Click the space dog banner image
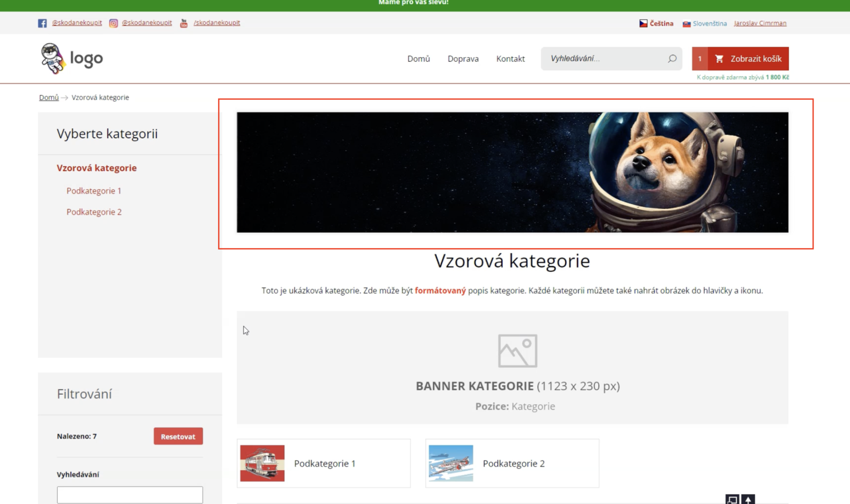Screen dimensions: 850x504 [x=513, y=172]
